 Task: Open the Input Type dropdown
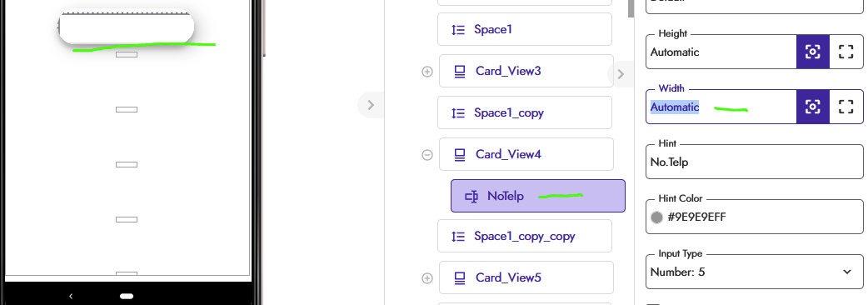click(x=754, y=272)
